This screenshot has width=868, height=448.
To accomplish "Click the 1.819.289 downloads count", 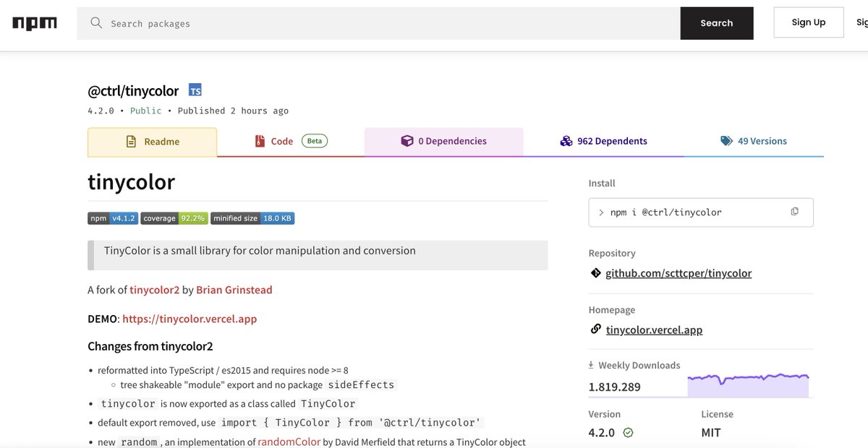I will (615, 387).
